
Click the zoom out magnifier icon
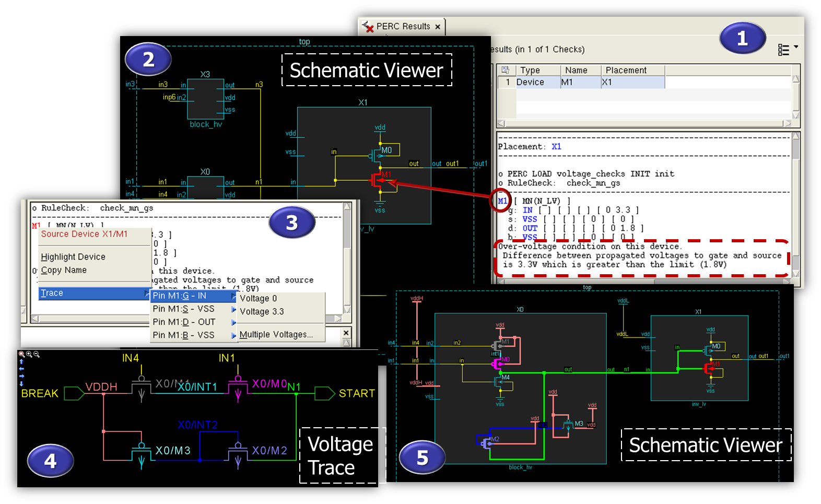tap(36, 354)
